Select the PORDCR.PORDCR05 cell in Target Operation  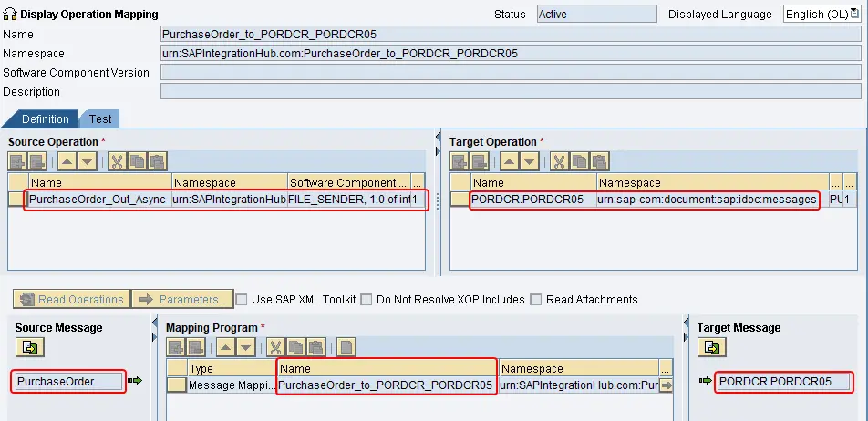tap(533, 200)
